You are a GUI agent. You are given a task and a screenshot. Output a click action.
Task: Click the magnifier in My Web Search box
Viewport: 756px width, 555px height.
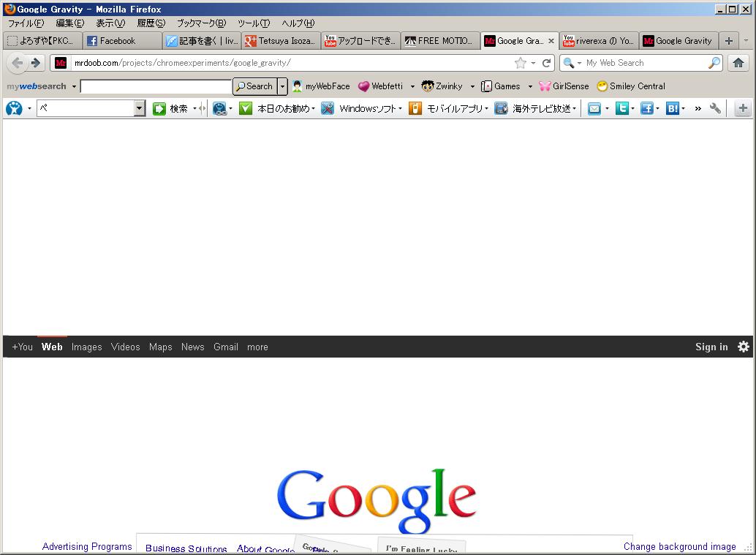tap(714, 63)
